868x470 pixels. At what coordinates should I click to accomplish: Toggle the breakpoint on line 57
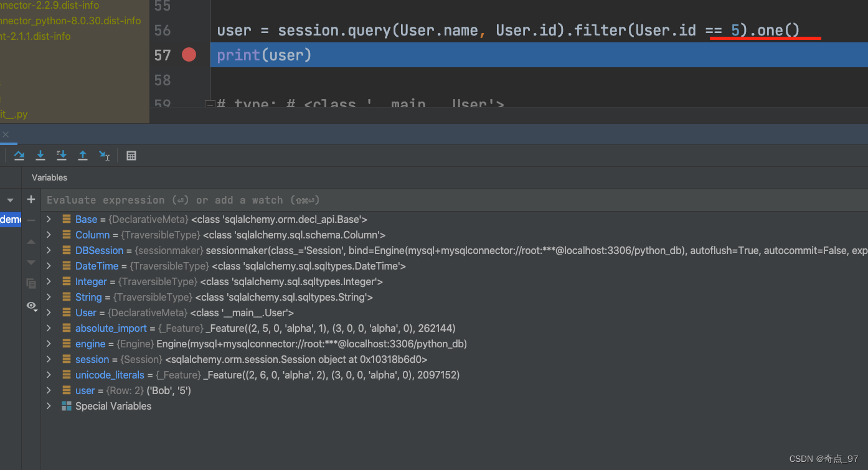coord(189,55)
